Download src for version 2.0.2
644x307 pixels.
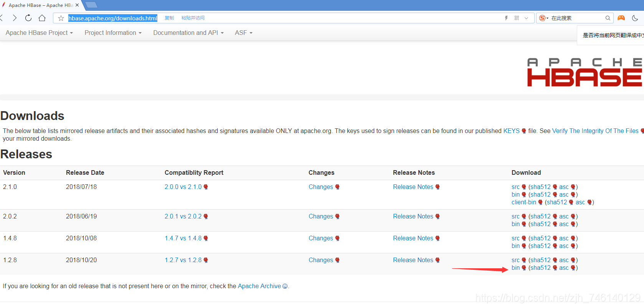[x=515, y=216]
